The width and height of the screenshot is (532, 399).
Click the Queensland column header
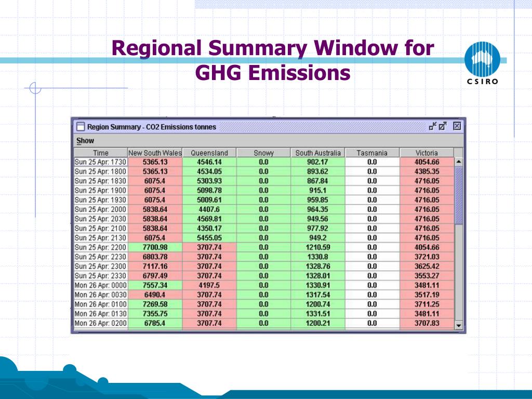[209, 153]
